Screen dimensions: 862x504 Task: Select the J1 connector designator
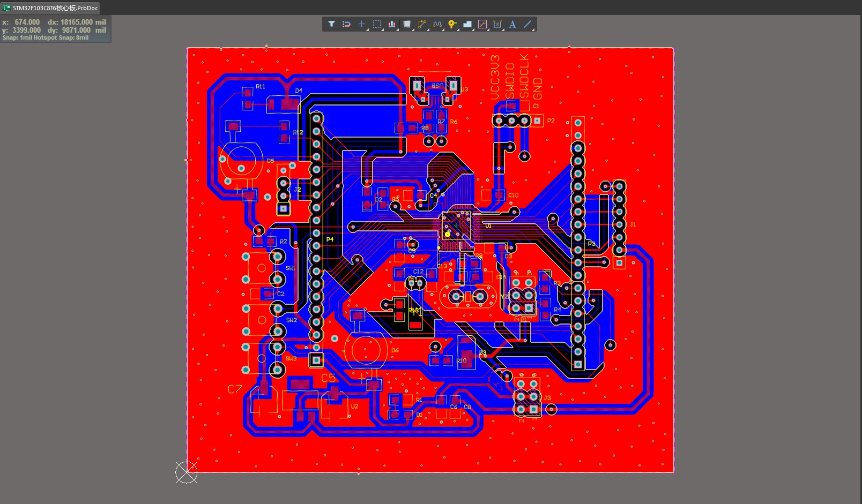click(633, 224)
